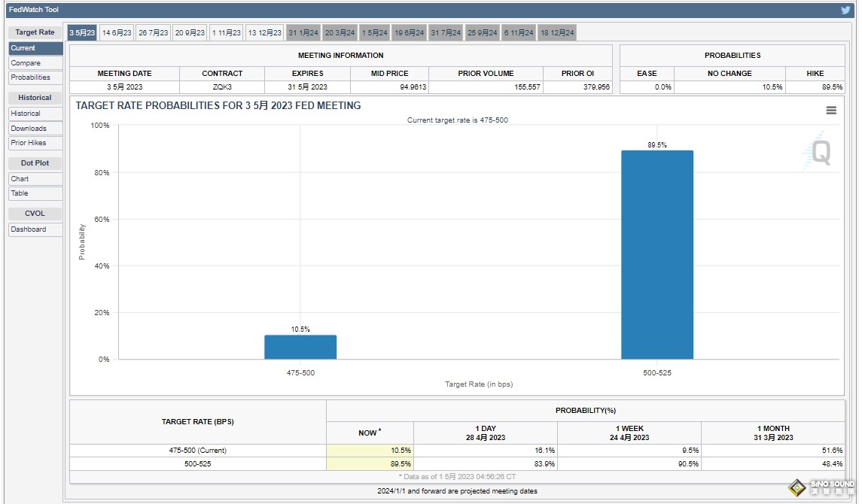Click the Twitter bird icon
This screenshot has height=504, width=862.
pyautogui.click(x=845, y=10)
